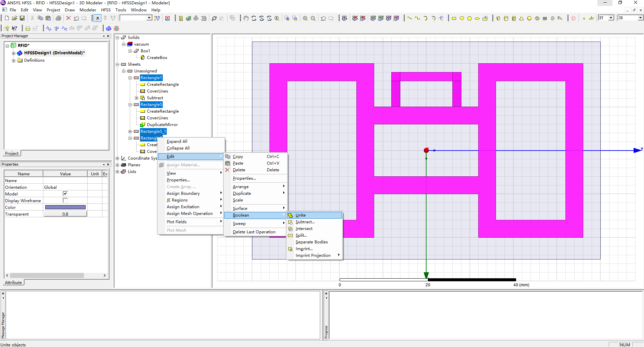Open the 3D movement mode dropdown

coord(640,18)
